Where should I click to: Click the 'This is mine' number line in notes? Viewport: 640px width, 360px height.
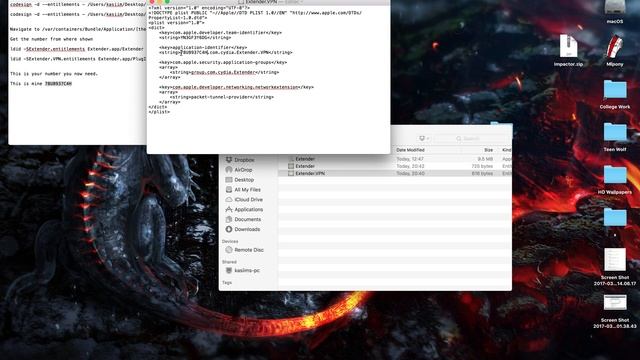click(41, 84)
